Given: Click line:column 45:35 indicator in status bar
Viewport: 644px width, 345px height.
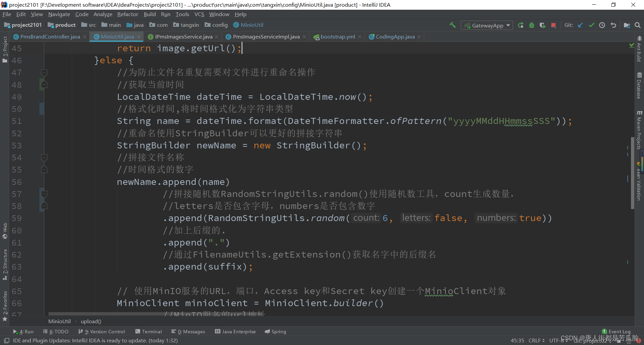Looking at the screenshot, I should pos(517,340).
